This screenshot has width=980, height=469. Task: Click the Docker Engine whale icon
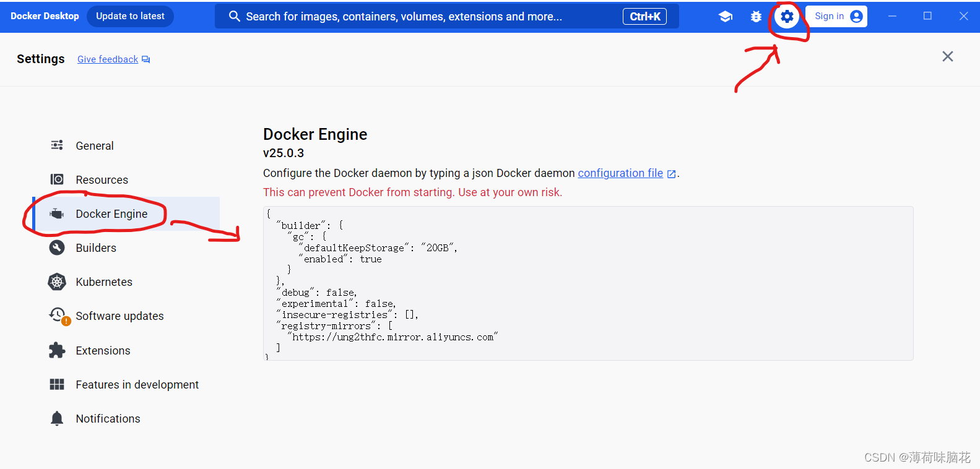(57, 213)
